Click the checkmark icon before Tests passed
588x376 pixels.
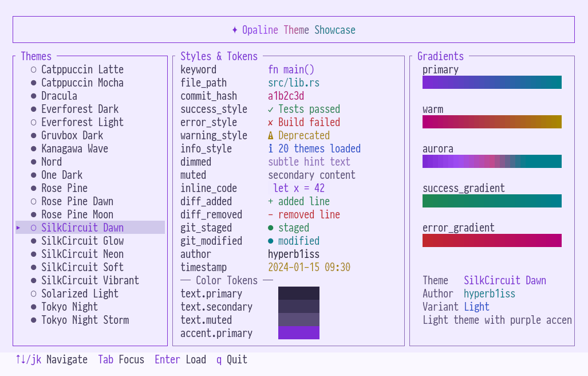(271, 109)
